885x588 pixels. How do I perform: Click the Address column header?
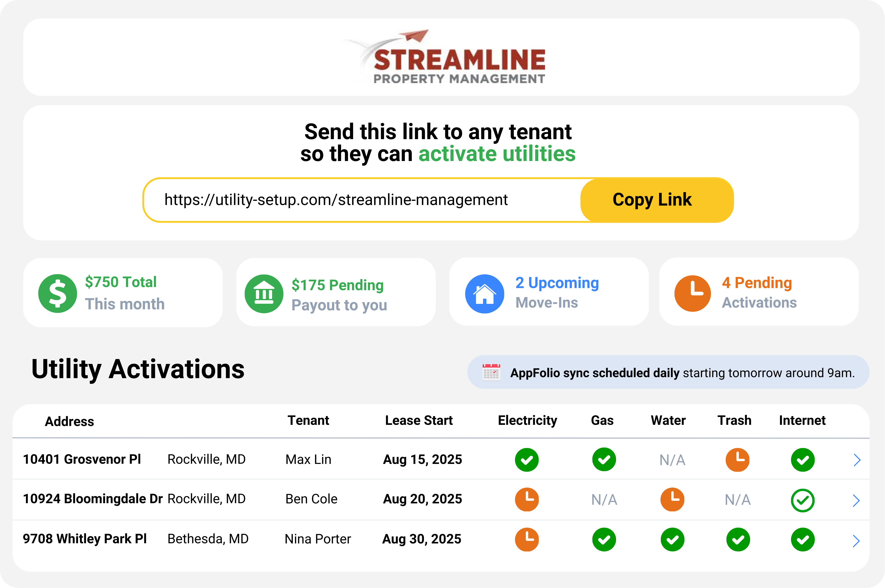69,422
